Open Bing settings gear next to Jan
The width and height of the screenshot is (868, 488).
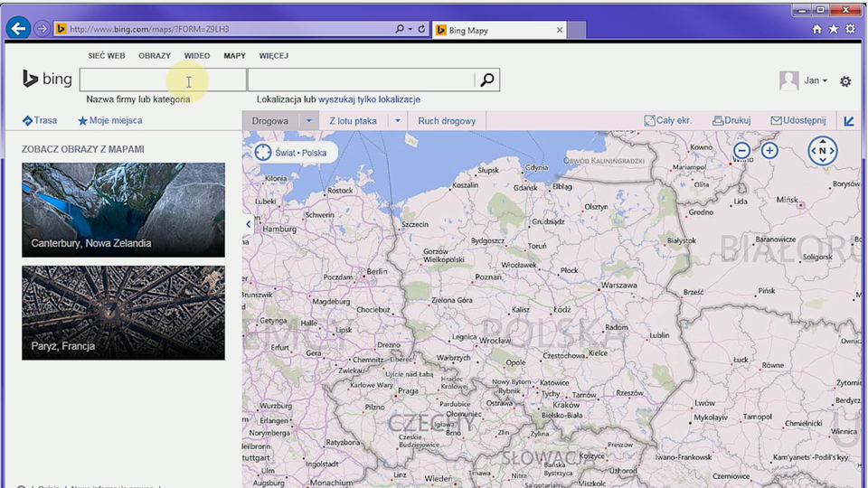click(844, 82)
